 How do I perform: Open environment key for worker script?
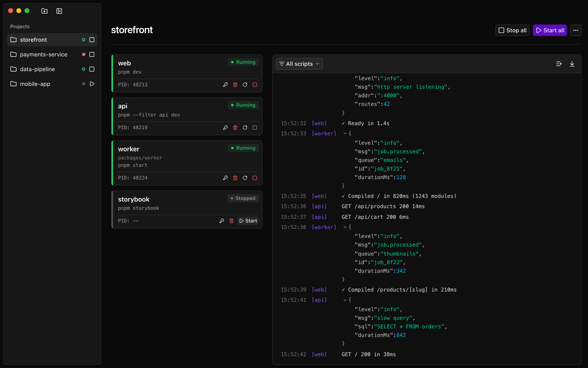(225, 178)
